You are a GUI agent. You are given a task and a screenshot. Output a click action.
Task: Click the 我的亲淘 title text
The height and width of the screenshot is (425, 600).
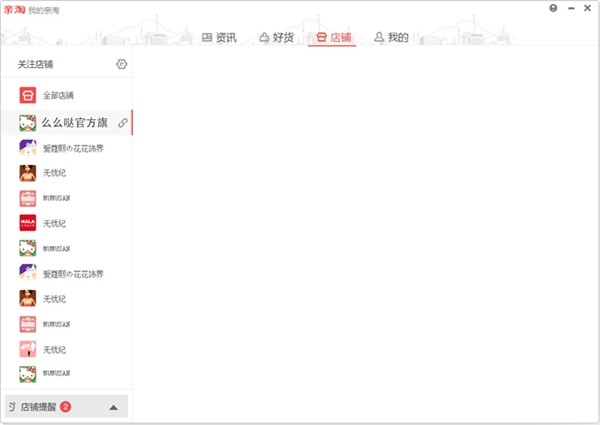(44, 10)
